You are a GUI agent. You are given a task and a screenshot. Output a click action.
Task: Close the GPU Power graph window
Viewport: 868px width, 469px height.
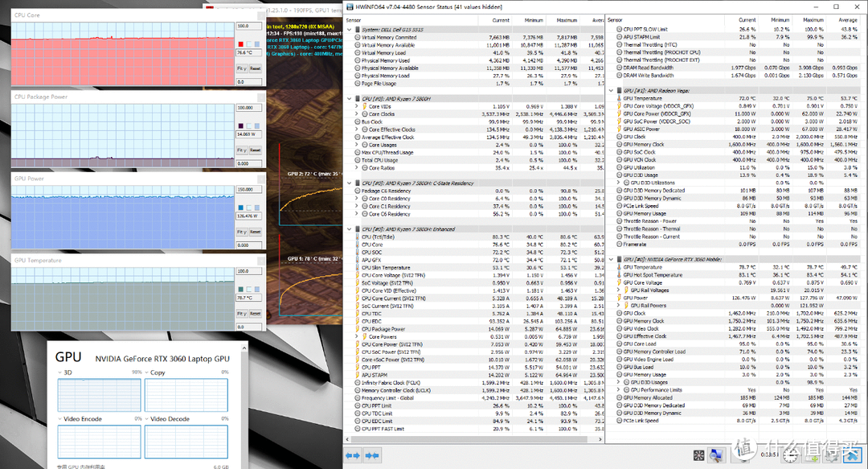pyautogui.click(x=262, y=179)
